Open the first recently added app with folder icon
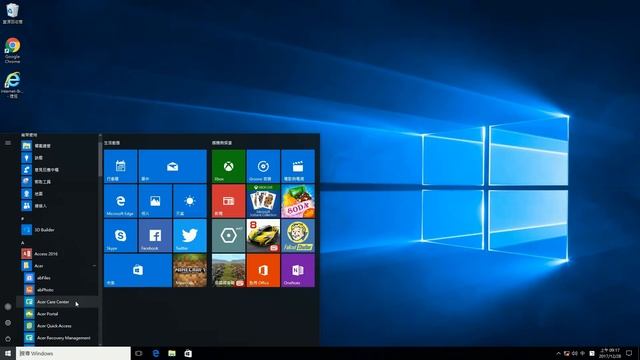640x360 pixels. [x=57, y=146]
